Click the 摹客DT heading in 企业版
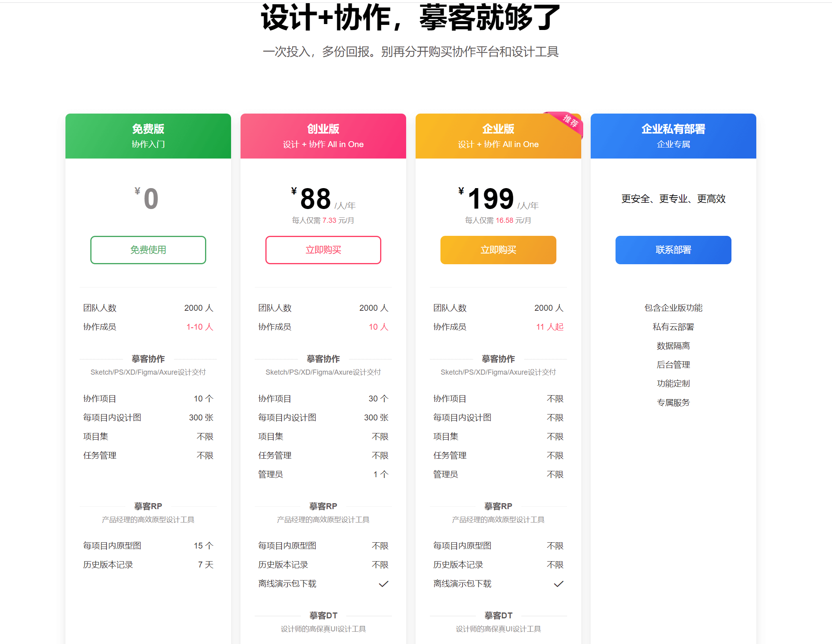Screen dimensions: 832x644 pyautogui.click(x=498, y=616)
